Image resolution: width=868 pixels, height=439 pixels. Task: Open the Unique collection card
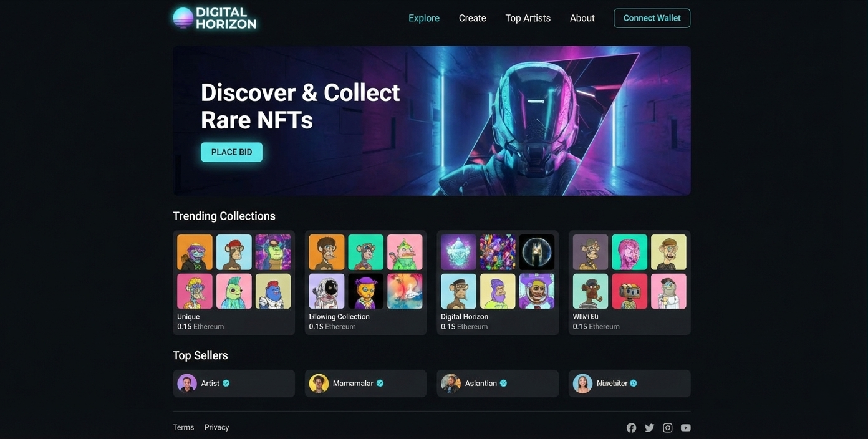(x=234, y=282)
